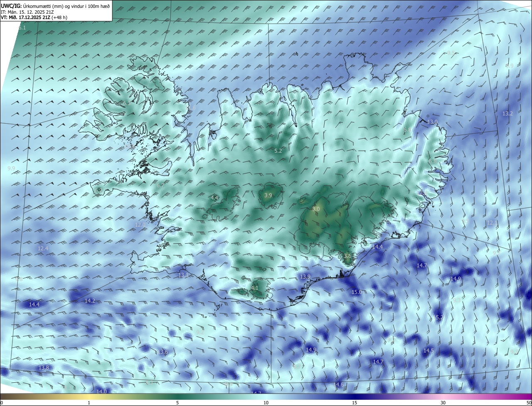Click the "12.4" value label

43,248
